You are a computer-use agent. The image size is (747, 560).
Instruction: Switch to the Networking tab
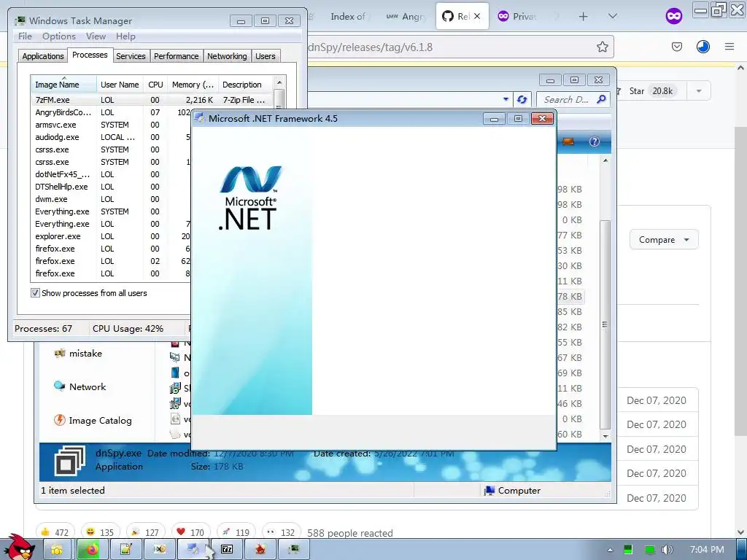tap(227, 56)
